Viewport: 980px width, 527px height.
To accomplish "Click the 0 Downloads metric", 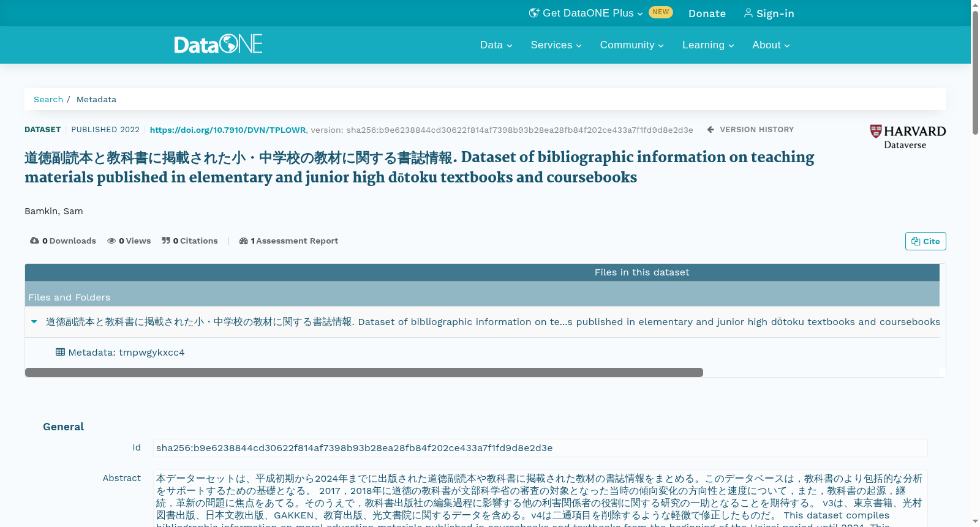I will [x=63, y=241].
